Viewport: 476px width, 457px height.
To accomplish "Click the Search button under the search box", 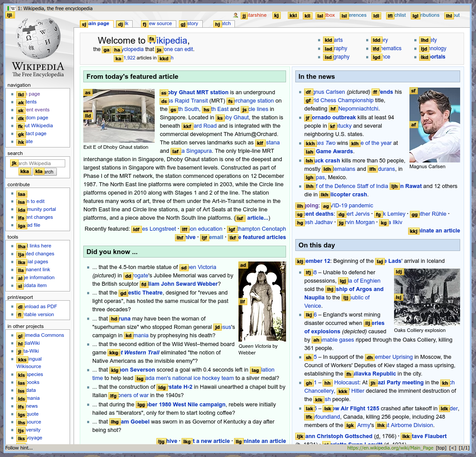I will 45,172.
